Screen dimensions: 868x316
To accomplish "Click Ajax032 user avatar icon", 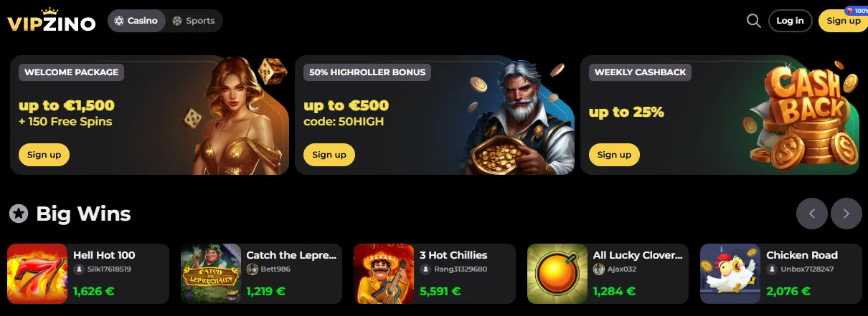I will point(598,269).
